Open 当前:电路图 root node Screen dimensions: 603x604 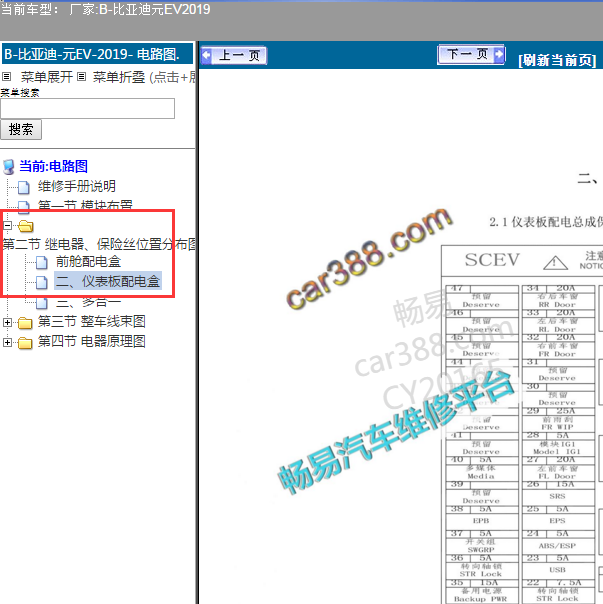(54, 166)
